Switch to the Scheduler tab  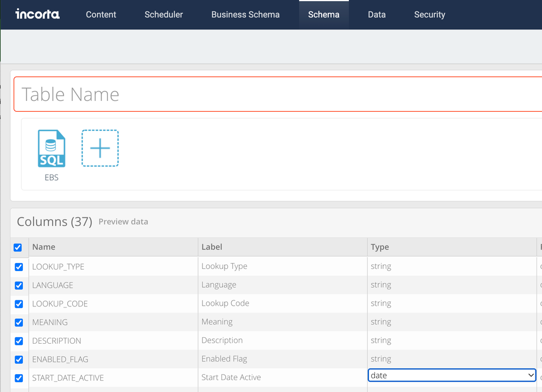[x=163, y=15]
